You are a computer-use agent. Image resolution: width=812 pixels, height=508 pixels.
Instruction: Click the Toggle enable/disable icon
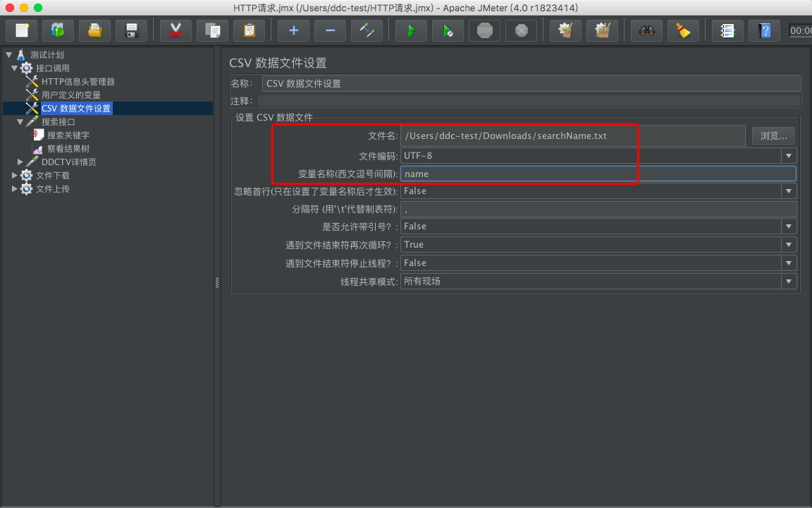coord(367,30)
